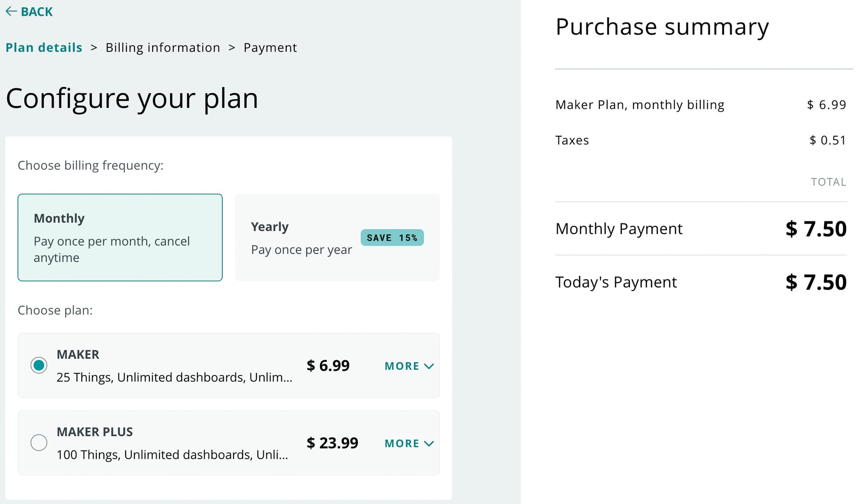Click the BACK link
864x504 pixels.
click(36, 12)
